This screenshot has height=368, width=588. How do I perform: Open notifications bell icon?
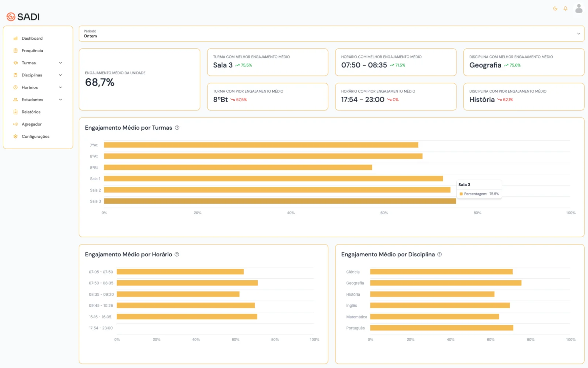point(565,8)
